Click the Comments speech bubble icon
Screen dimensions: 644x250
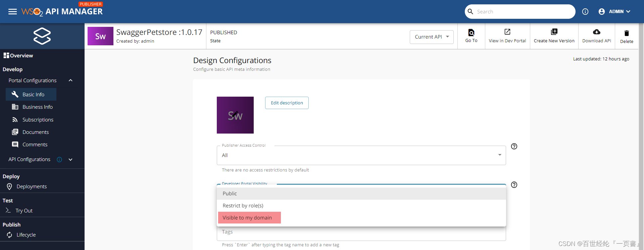point(15,144)
